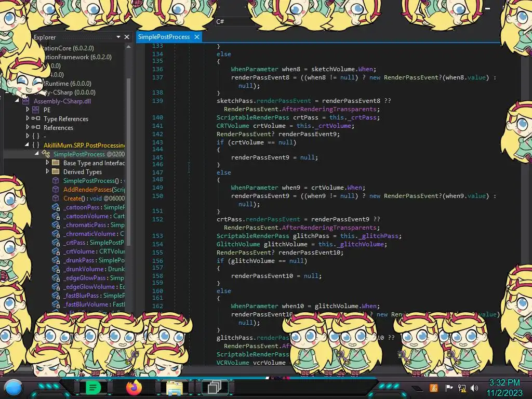Click the orange tray icon
The image size is (532, 399).
click(434, 388)
